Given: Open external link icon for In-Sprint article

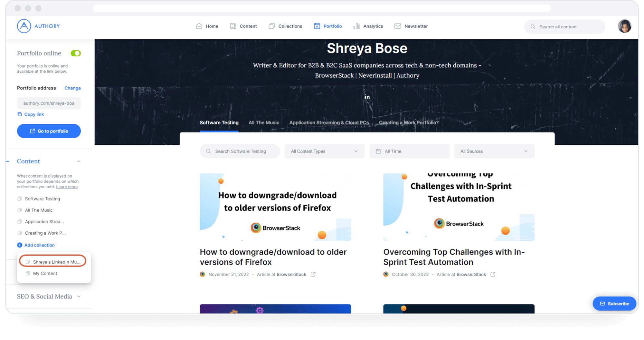Looking at the screenshot, I should click(493, 275).
